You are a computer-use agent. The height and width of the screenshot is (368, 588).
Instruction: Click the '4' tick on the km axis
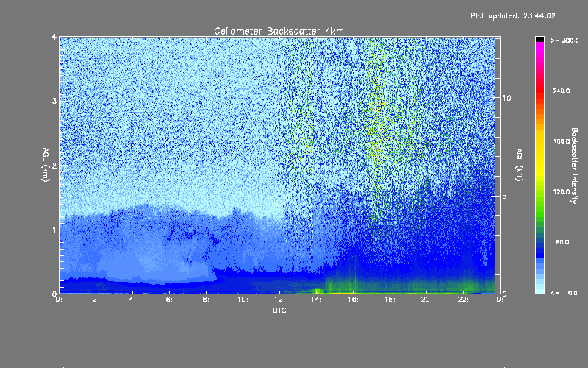[x=54, y=37]
